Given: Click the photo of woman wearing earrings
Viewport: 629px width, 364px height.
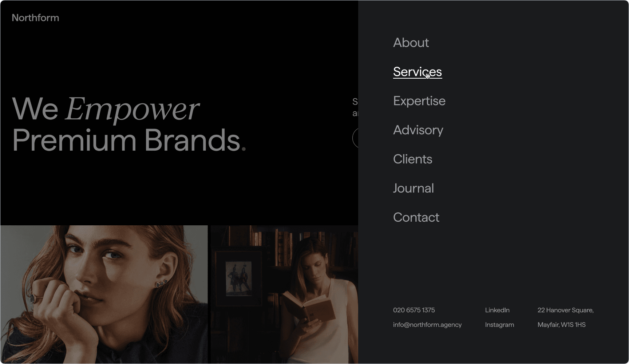Looking at the screenshot, I should coord(104,294).
